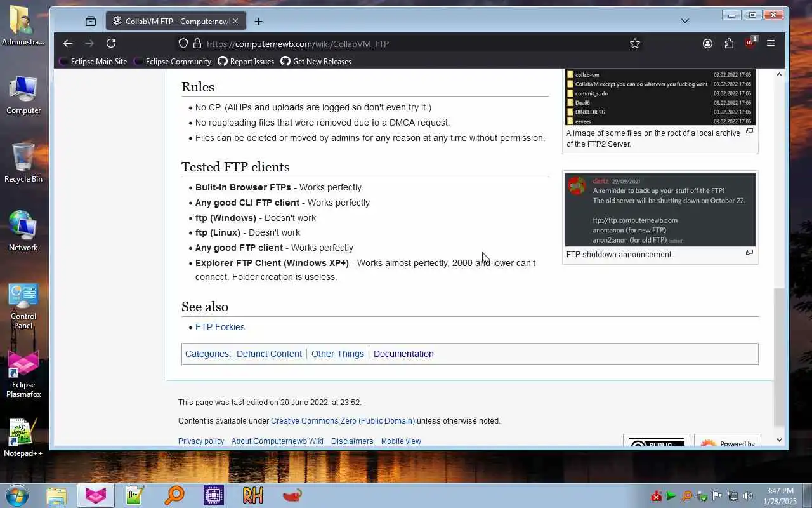The image size is (812, 508).
Task: Go back to the previous page
Action: coord(68,43)
